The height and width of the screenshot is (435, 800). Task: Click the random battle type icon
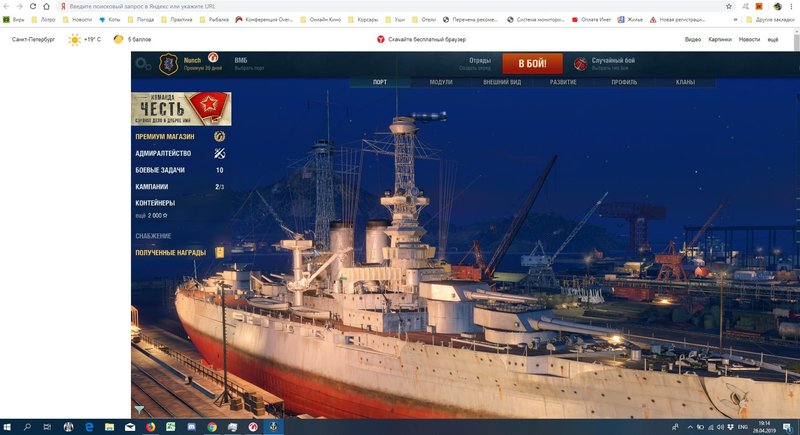581,64
